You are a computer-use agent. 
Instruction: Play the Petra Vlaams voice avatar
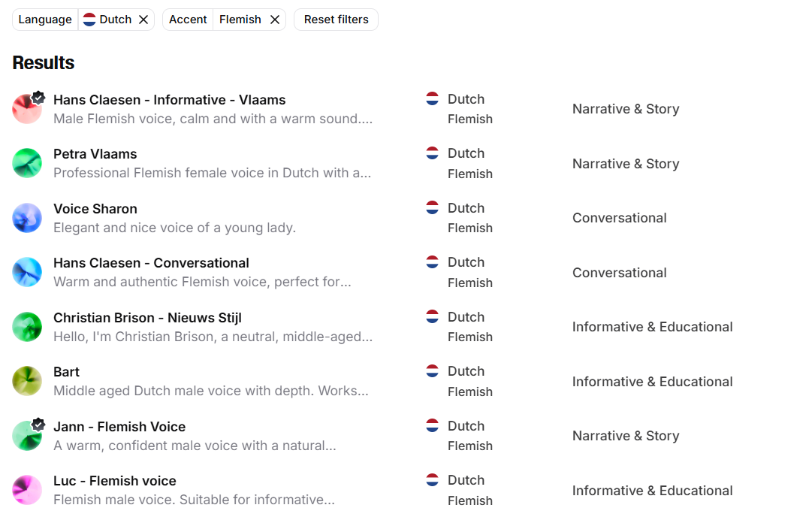pos(27,163)
